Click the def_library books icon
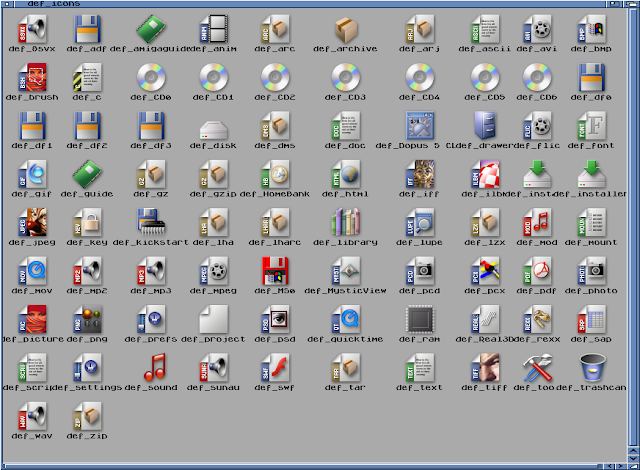Screen dimensions: 640x470 coord(346,223)
